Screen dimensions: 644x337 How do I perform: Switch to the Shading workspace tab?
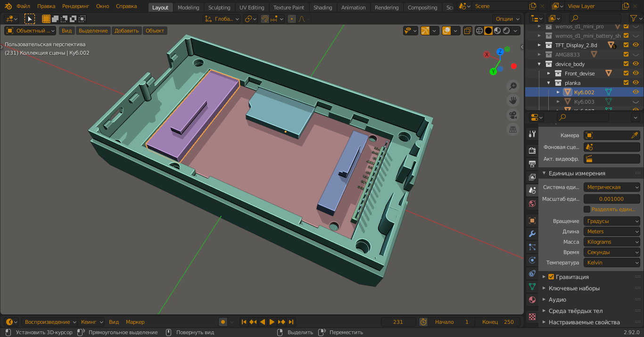point(322,8)
